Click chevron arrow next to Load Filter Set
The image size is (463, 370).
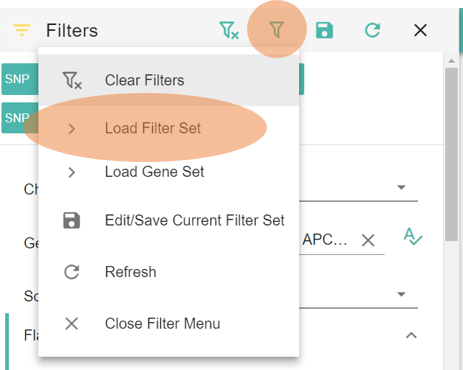tap(72, 129)
